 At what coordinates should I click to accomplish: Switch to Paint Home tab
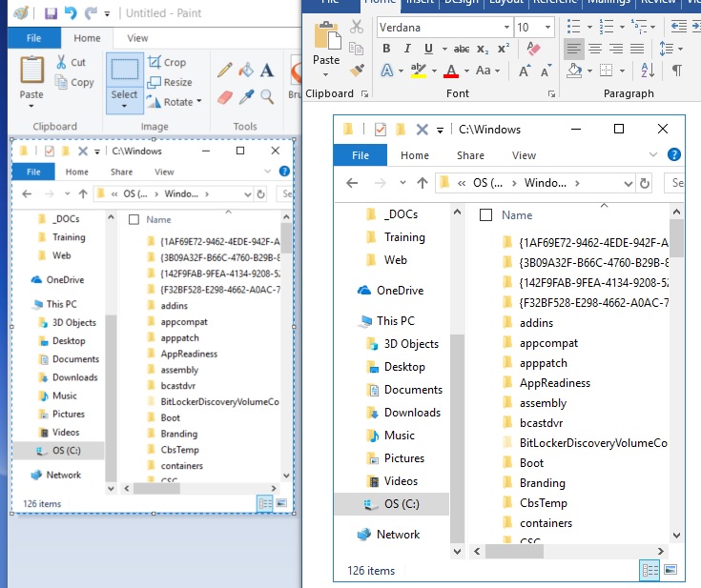87,38
